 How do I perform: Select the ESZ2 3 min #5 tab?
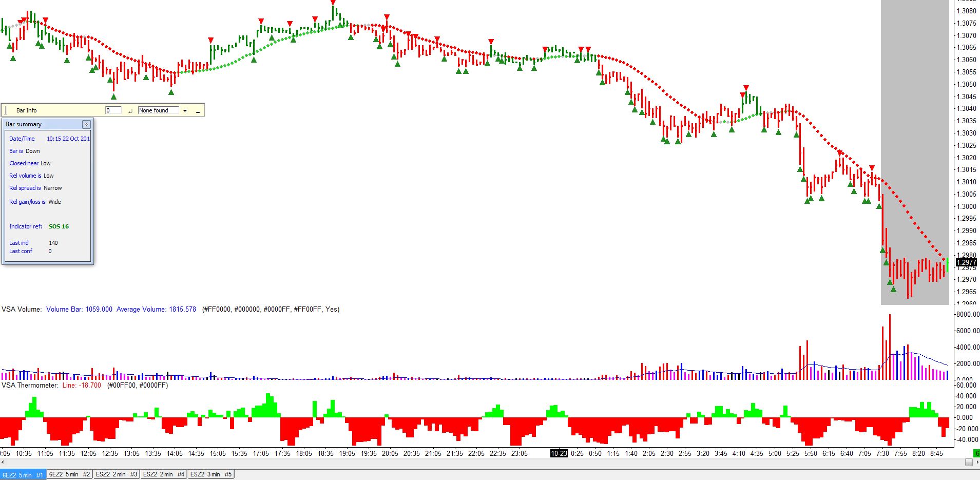tap(211, 474)
